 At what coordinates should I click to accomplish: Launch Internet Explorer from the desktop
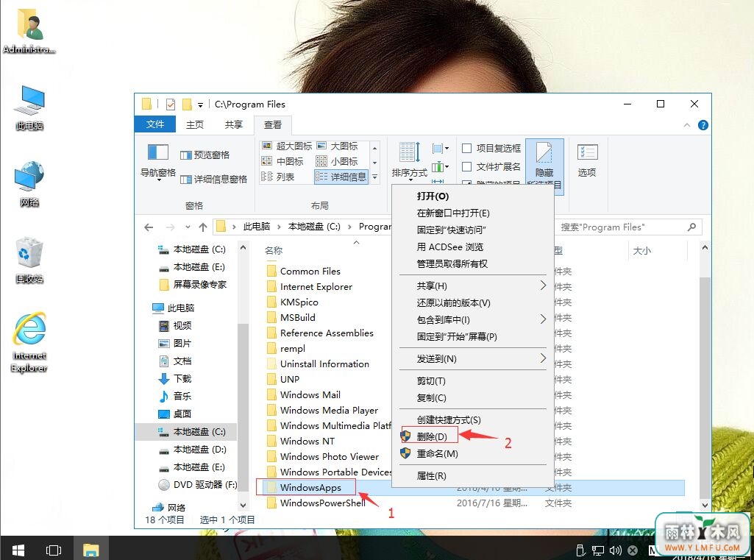point(29,342)
